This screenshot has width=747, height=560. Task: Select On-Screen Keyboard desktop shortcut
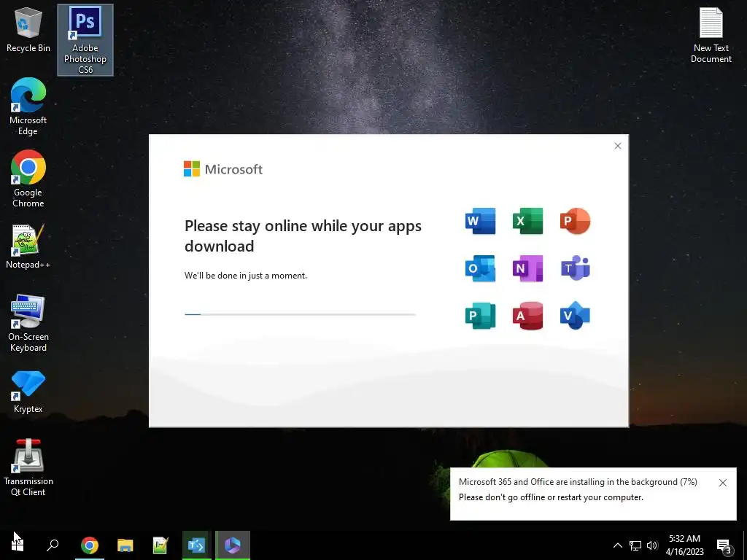tap(28, 323)
